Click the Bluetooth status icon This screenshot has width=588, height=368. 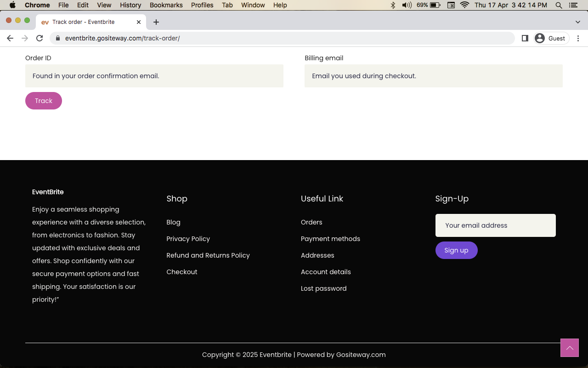tap(393, 5)
